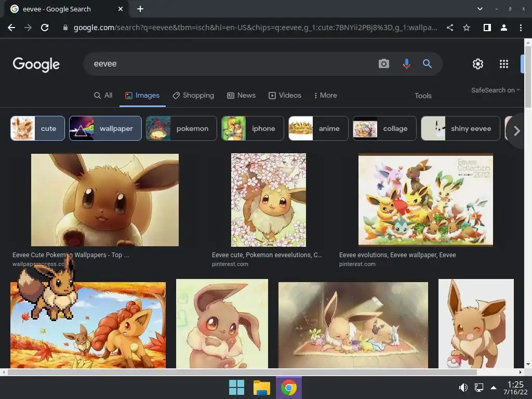
Task: Open the Eevee with cherry blossoms thumbnail
Action: tap(269, 200)
